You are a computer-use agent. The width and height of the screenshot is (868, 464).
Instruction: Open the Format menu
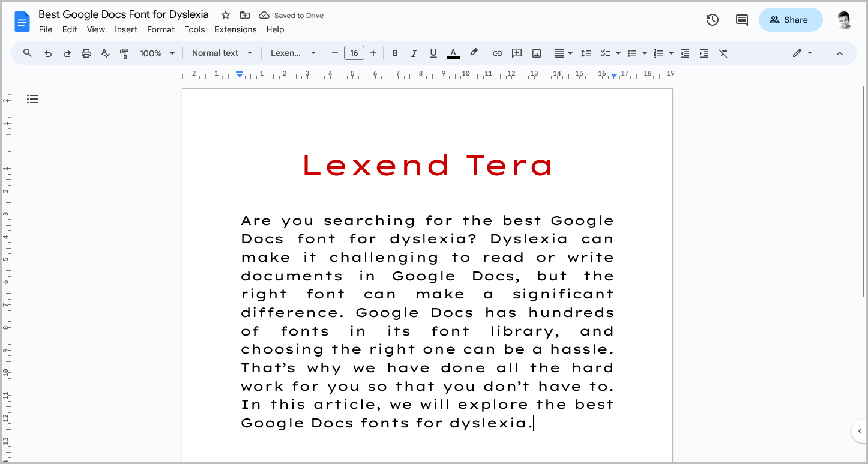coord(161,29)
